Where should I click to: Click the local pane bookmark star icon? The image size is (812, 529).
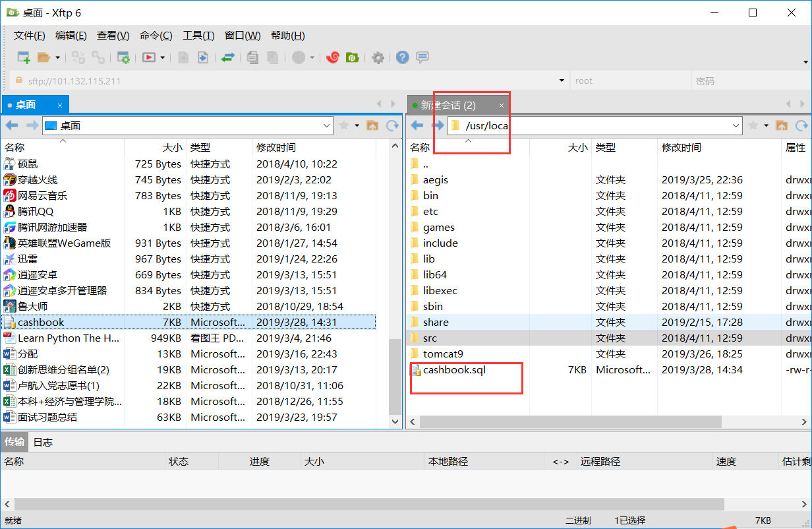[x=343, y=125]
